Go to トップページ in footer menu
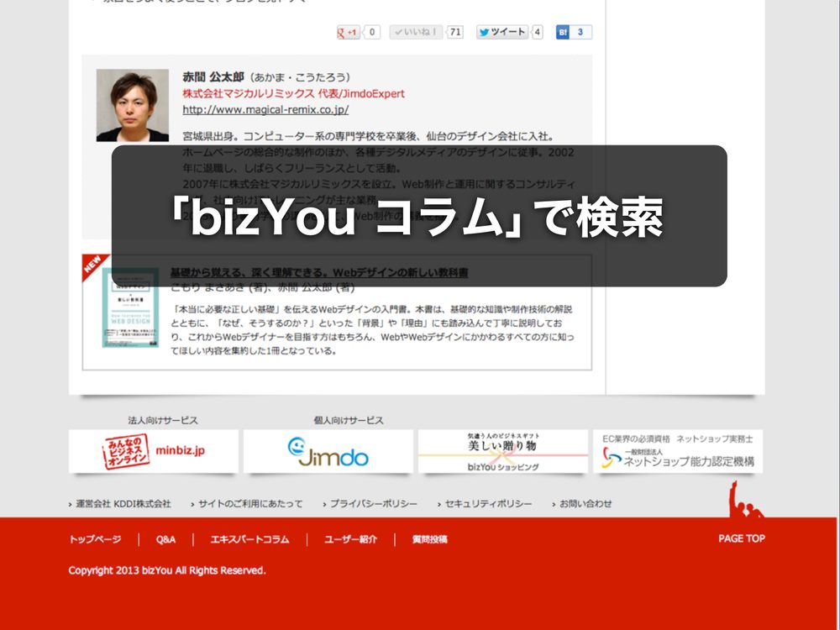Screen dimensions: 840x630 tap(96, 539)
